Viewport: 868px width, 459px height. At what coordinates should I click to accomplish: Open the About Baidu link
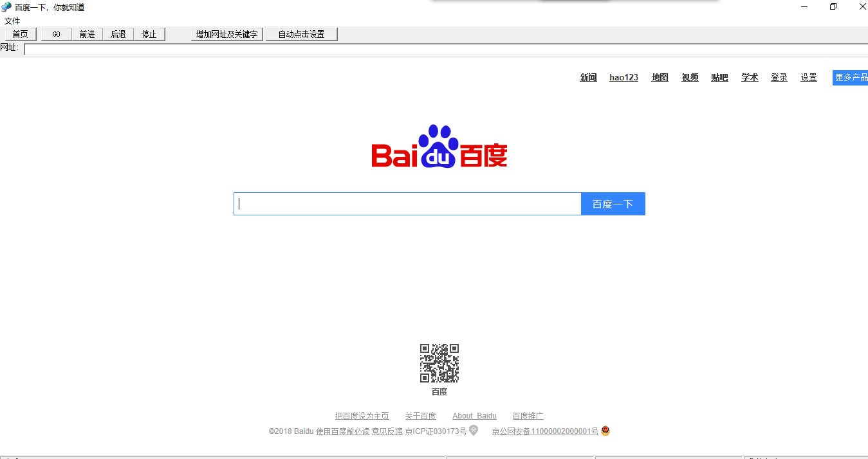[x=475, y=416]
